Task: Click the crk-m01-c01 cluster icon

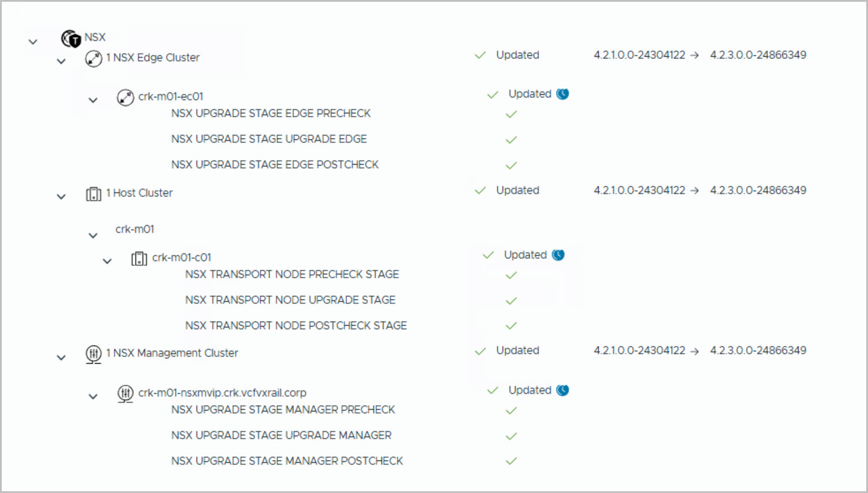Action: [x=139, y=258]
